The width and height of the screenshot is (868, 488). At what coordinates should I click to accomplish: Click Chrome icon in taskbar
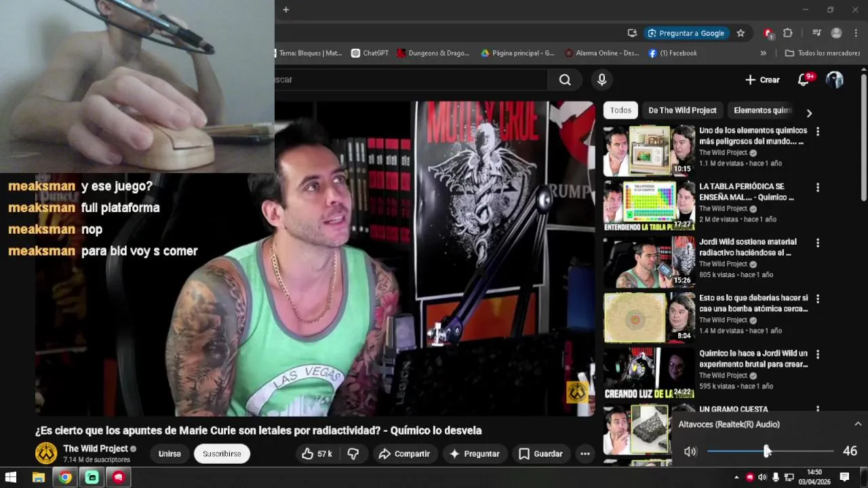(x=65, y=477)
